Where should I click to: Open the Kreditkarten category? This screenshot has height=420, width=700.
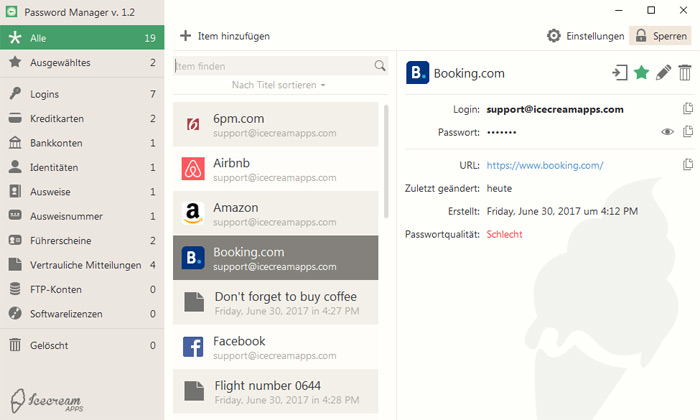pyautogui.click(x=82, y=118)
